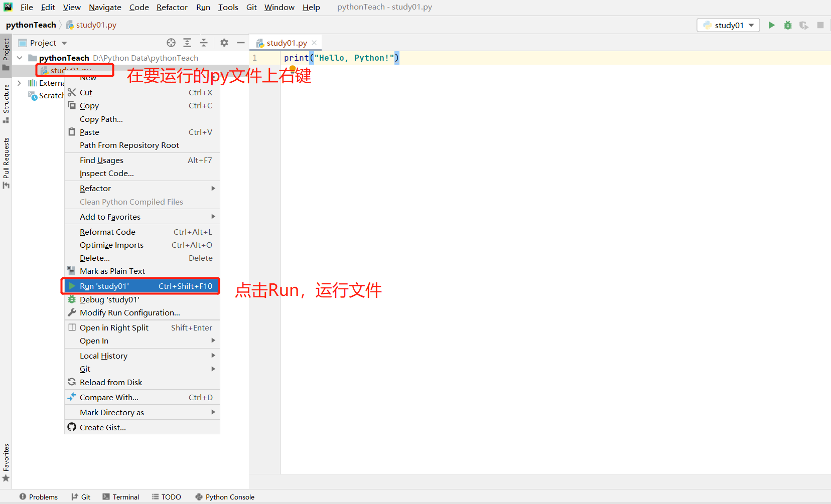The height and width of the screenshot is (504, 831).
Task: Toggle the Structure side panel
Action: (x=6, y=104)
